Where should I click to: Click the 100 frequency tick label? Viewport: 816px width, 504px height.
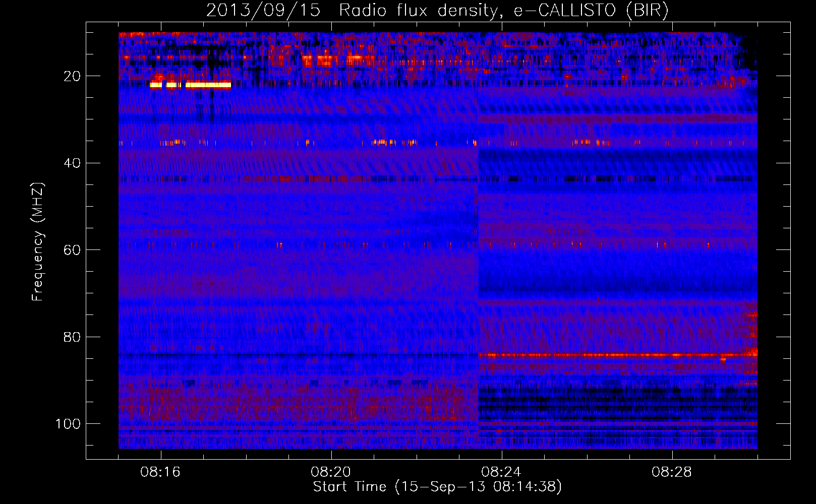click(68, 424)
